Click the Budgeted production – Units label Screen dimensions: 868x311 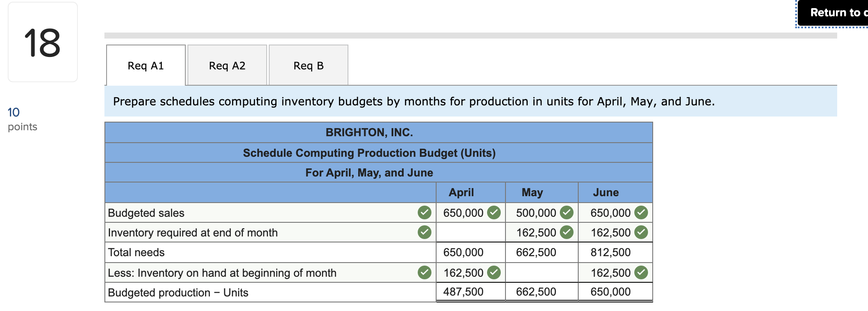(178, 293)
